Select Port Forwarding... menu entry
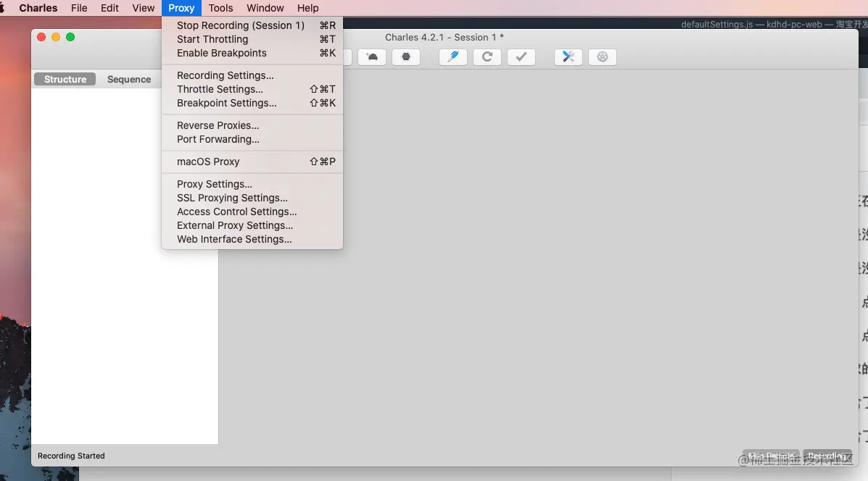868x481 pixels. coord(252,139)
